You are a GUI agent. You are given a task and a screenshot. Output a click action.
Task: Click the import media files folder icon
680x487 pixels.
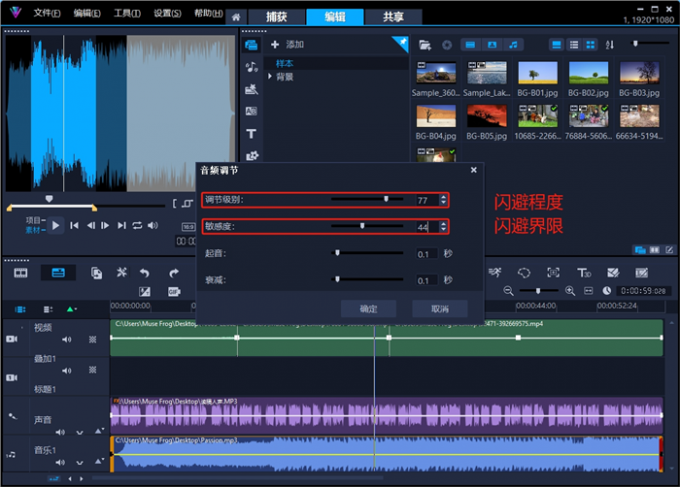point(425,45)
